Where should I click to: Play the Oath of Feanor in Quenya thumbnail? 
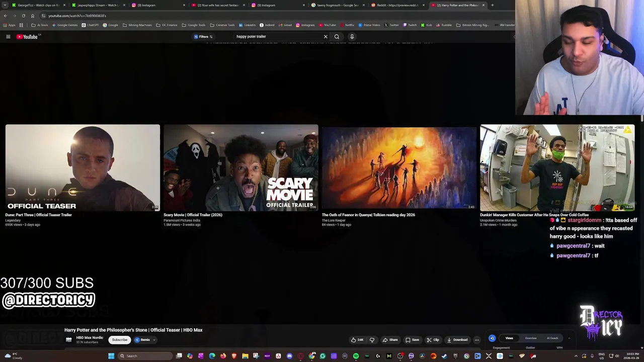pos(399,168)
